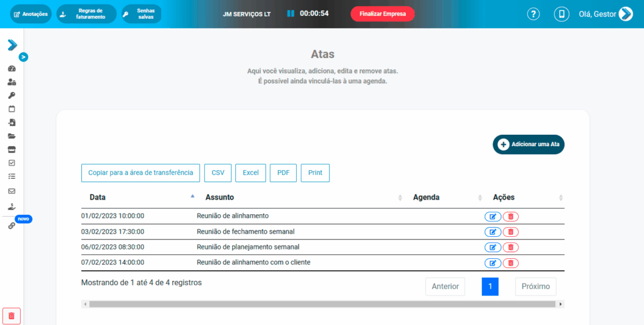
Task: Open the user-lock icon in sidebar
Action: [x=11, y=83]
